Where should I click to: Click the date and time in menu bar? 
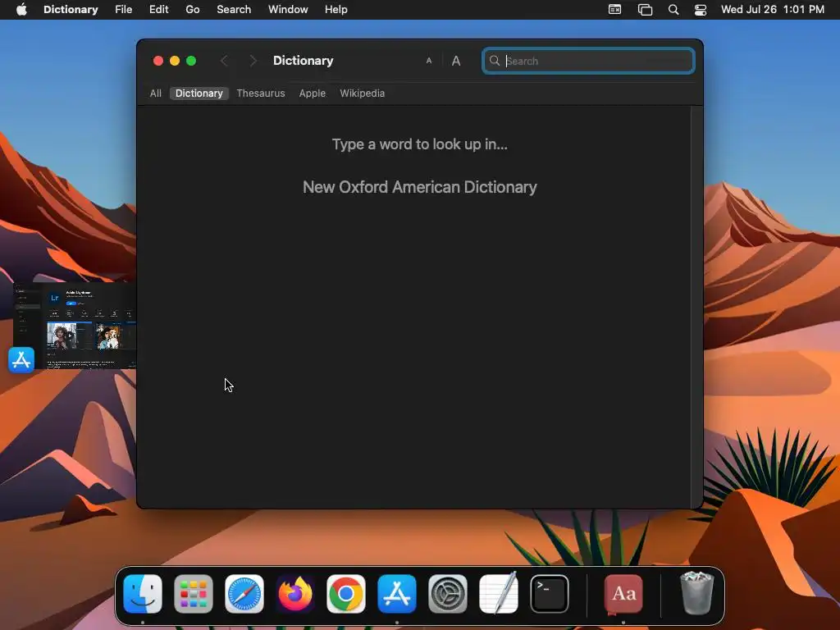[773, 10]
